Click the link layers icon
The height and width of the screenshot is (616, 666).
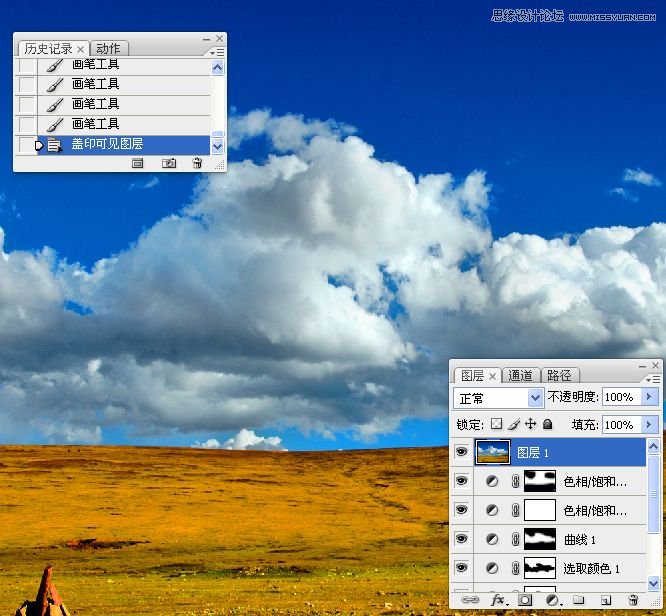[x=470, y=600]
